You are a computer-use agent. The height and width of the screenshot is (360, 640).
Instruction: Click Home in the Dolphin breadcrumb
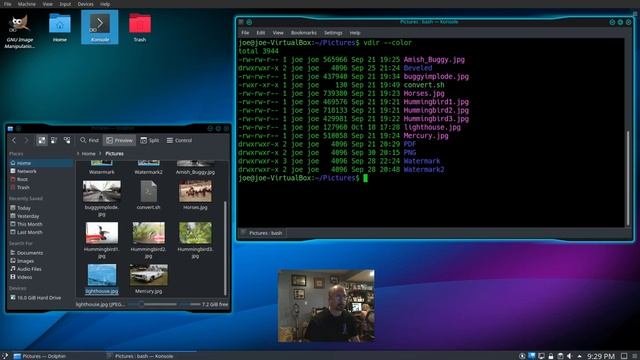88,154
